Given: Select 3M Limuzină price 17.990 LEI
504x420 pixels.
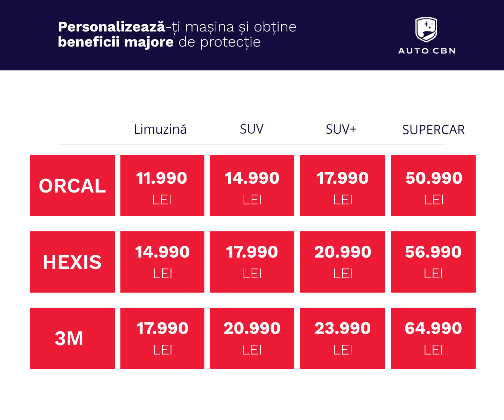Looking at the screenshot, I should point(162,338).
